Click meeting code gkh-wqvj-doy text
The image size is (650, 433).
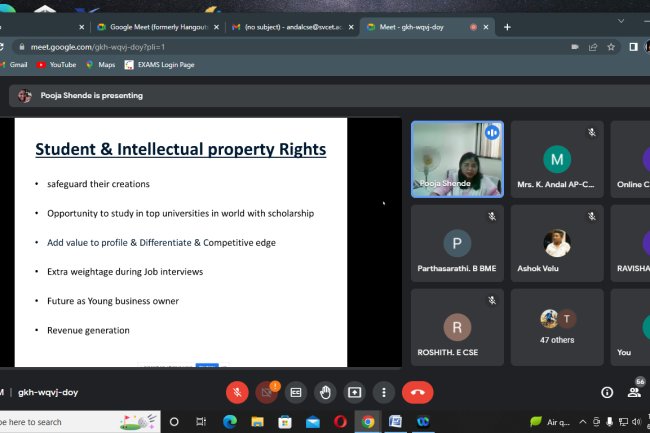click(x=48, y=392)
